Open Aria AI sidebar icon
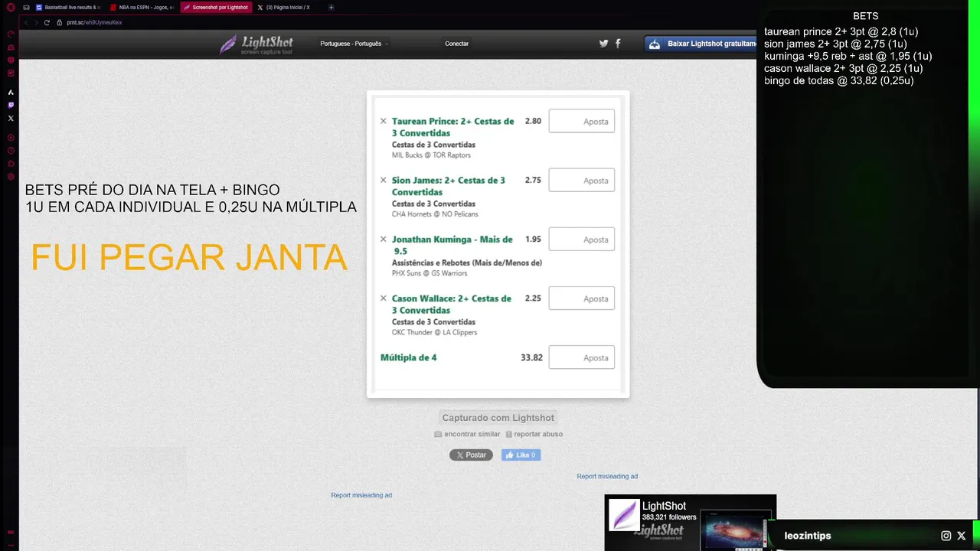Image resolution: width=980 pixels, height=551 pixels. click(x=11, y=92)
